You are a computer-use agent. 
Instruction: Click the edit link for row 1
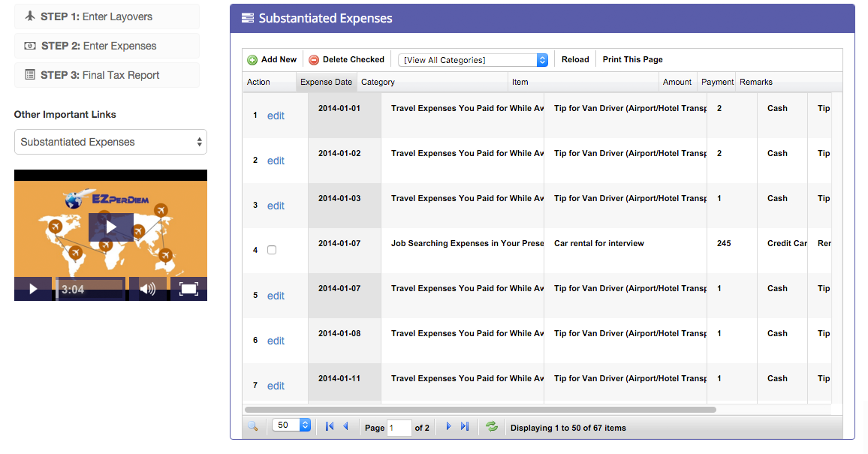coord(276,116)
